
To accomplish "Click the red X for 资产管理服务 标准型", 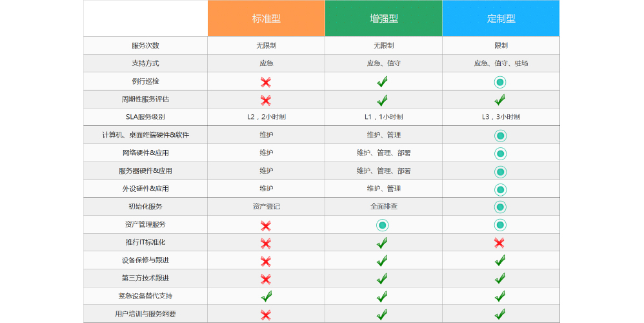I will (x=266, y=225).
